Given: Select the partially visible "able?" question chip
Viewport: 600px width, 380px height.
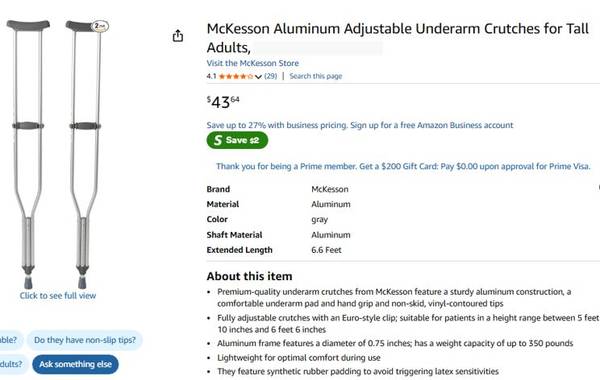Looking at the screenshot, I should (9, 340).
